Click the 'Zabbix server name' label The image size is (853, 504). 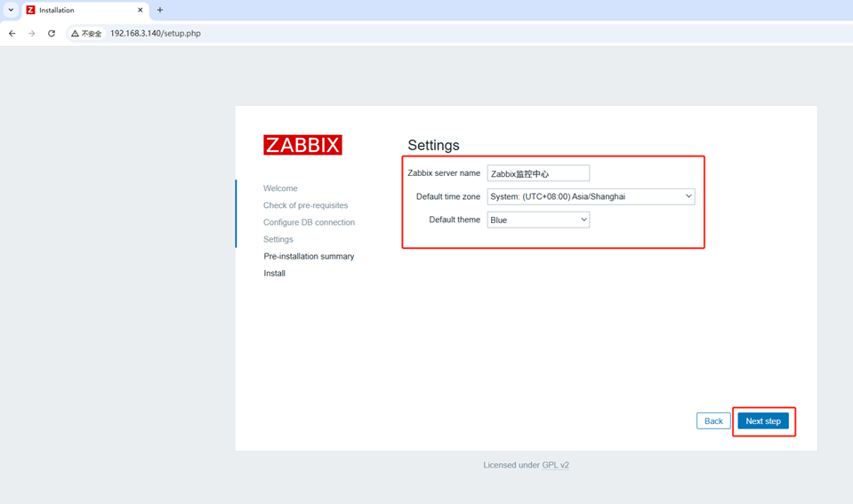[444, 173]
